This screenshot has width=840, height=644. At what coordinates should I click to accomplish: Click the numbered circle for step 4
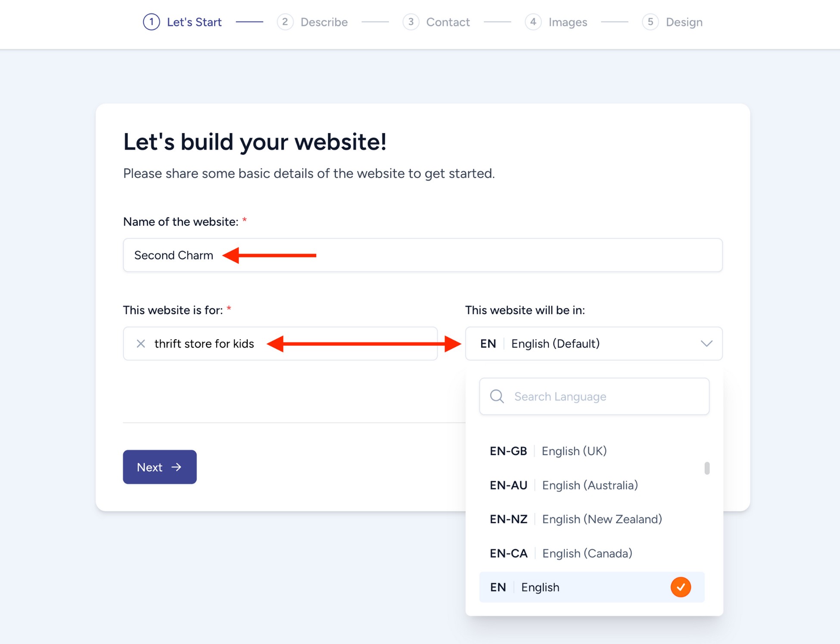(533, 22)
